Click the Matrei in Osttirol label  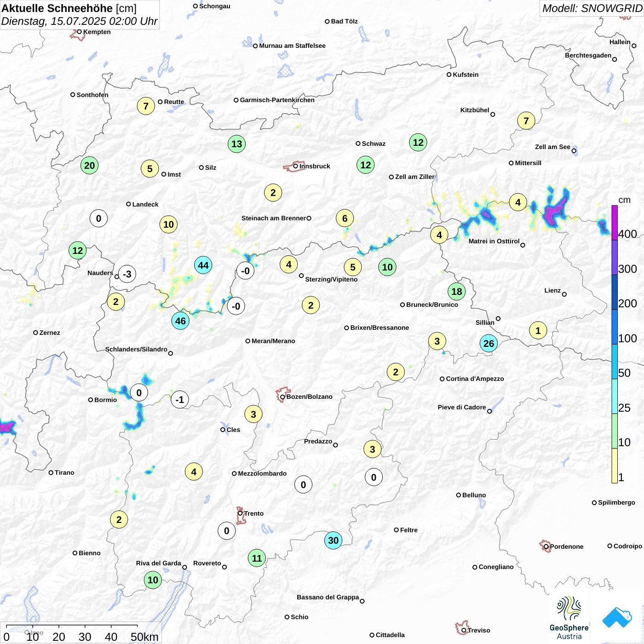tap(494, 241)
